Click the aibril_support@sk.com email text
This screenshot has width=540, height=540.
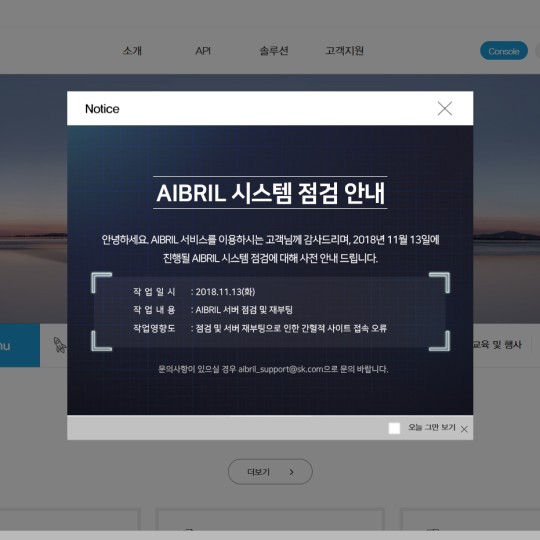click(x=281, y=369)
